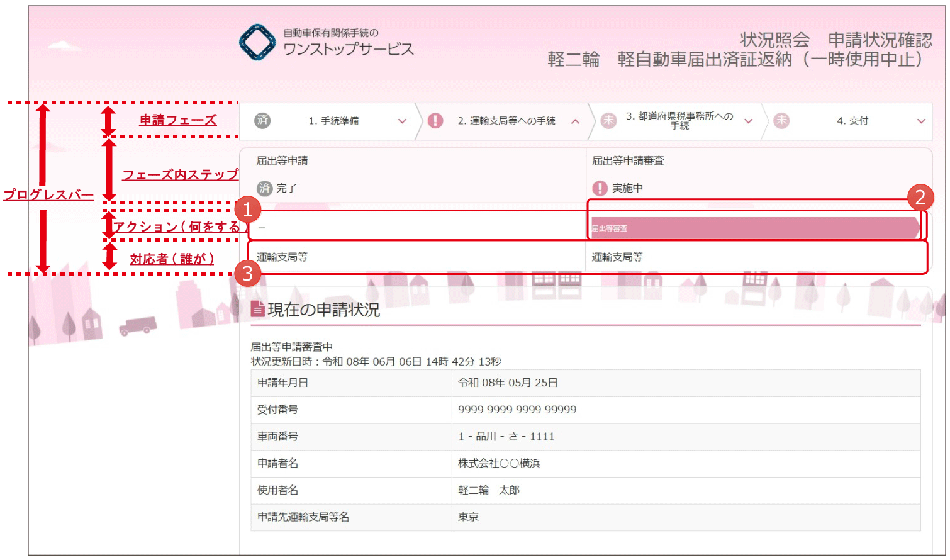
Task: Select the 4. 交付 phase tab
Action: click(x=852, y=121)
